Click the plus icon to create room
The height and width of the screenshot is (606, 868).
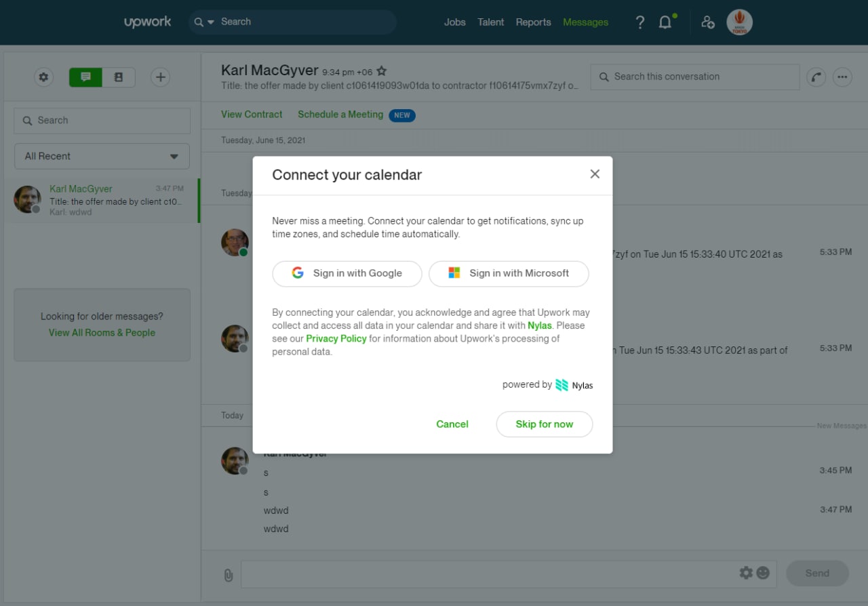coord(160,77)
